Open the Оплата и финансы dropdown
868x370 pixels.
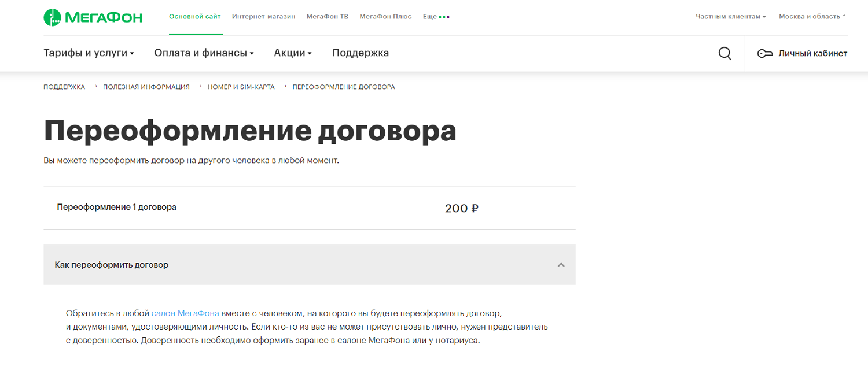point(204,53)
